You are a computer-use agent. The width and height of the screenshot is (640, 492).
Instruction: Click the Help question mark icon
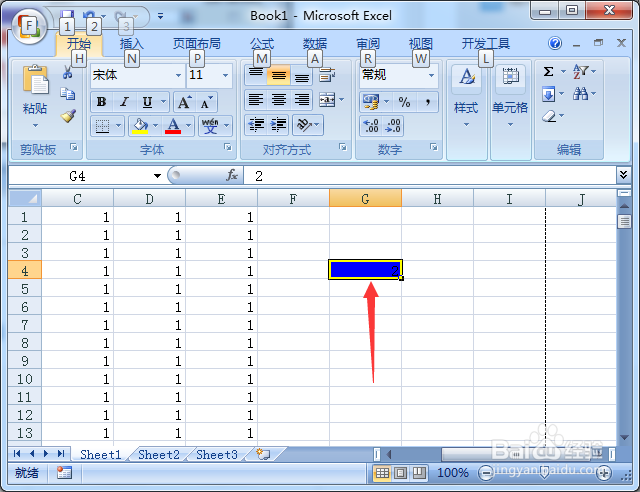click(555, 43)
